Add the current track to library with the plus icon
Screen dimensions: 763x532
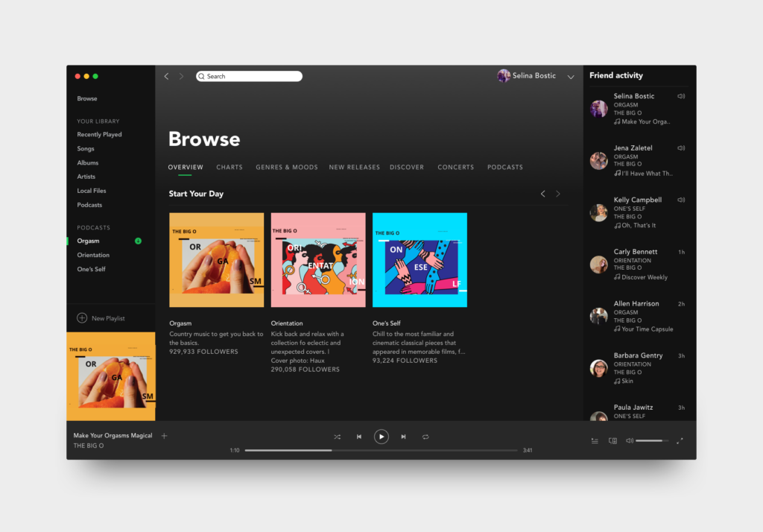165,436
